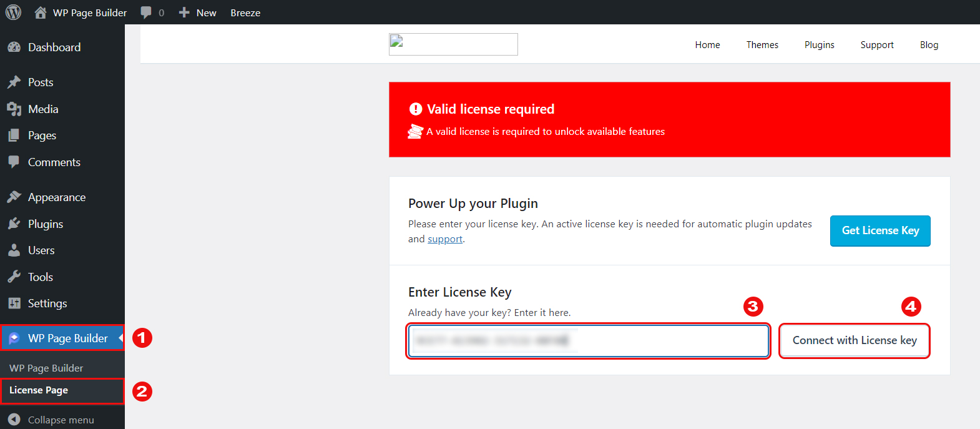Open the Users menu item
Image resolution: width=980 pixels, height=429 pixels.
click(x=41, y=250)
